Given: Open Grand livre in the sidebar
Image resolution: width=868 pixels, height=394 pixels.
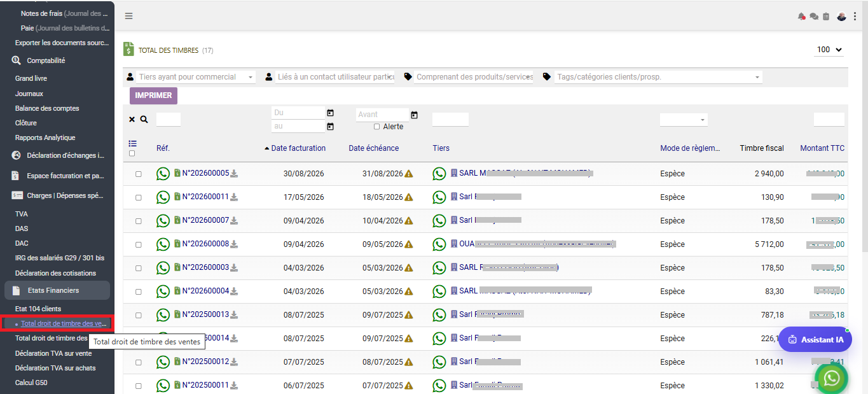Looking at the screenshot, I should (x=31, y=78).
